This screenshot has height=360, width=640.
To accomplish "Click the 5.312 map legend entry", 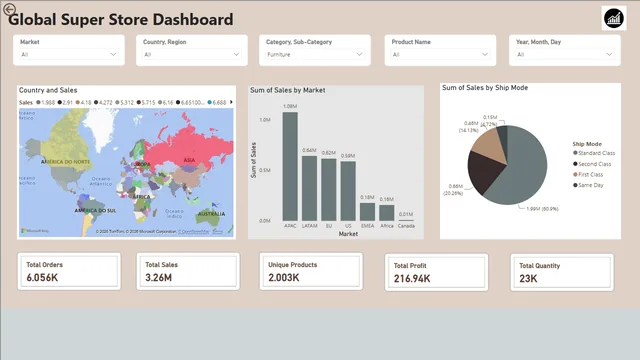I will [124, 102].
